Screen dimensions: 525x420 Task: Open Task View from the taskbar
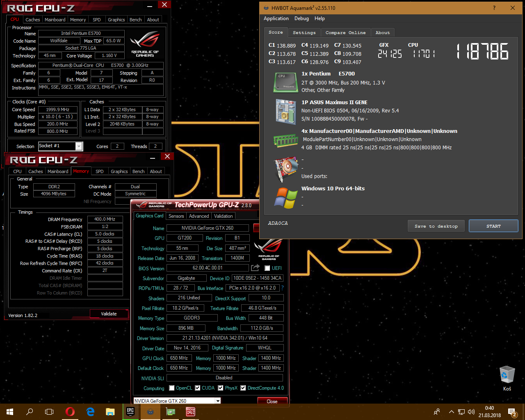coord(49,412)
